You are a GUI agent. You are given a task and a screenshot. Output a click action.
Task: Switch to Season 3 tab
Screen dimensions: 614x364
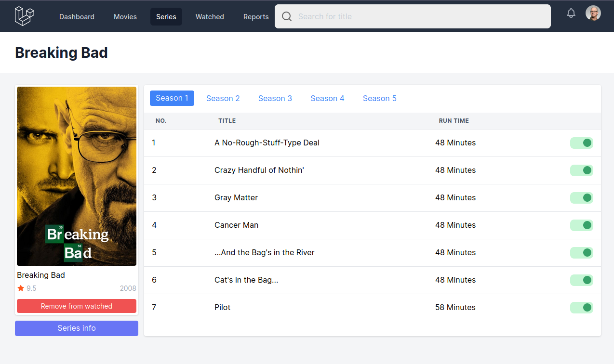[x=275, y=98]
